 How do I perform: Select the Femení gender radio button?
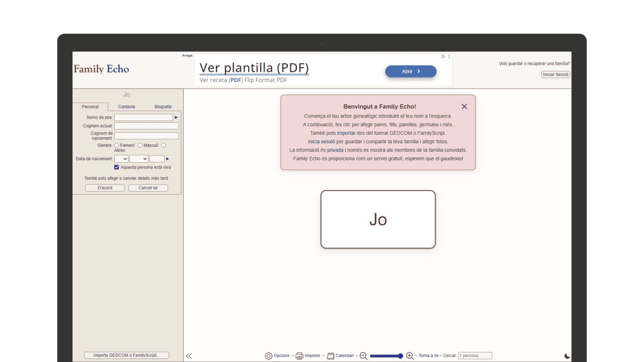point(117,145)
